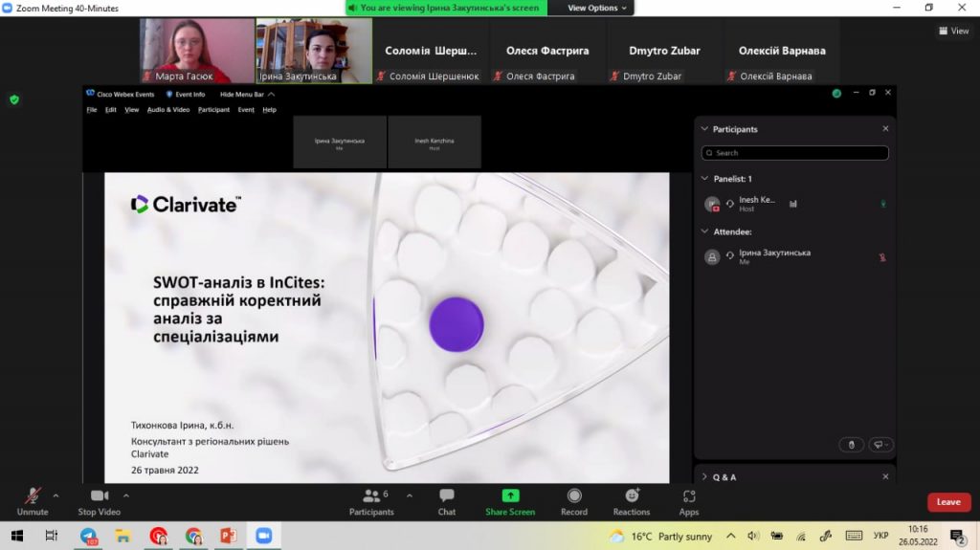The image size is (980, 550).
Task: Unmute the Zoom microphone
Action: point(33,501)
